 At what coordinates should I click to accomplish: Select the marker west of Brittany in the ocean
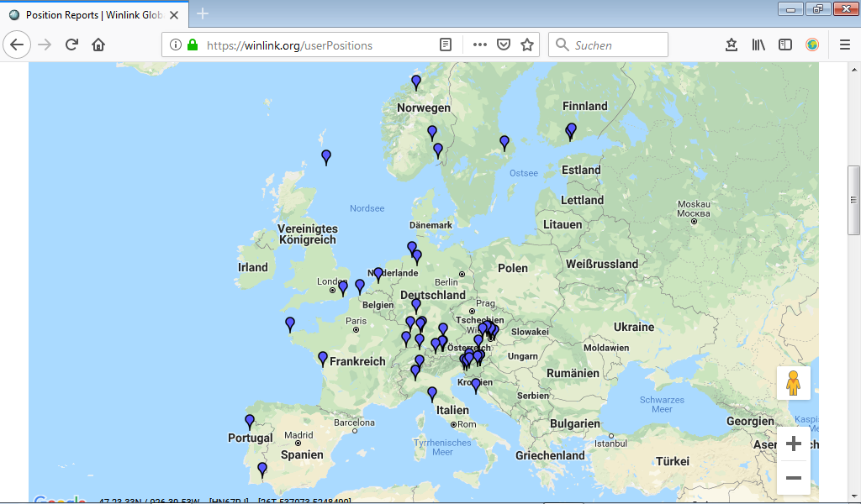(x=290, y=325)
